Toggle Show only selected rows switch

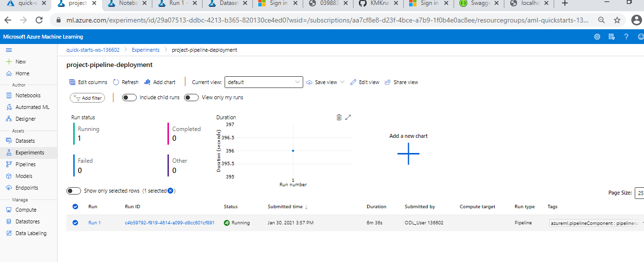(74, 191)
